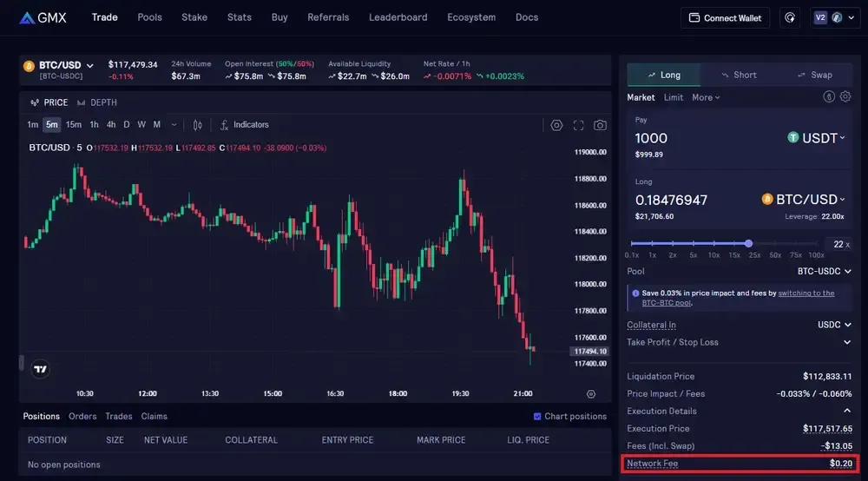Select the D daily timeframe
868x481 pixels.
(126, 125)
